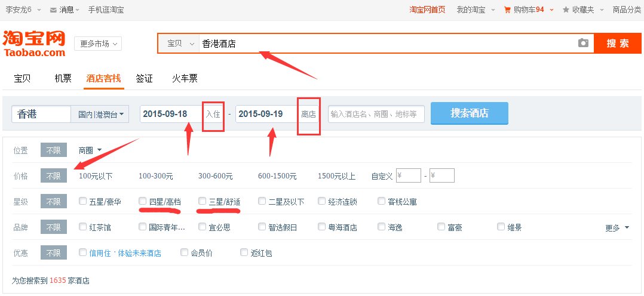Select the 酒店客栈 tab

(x=103, y=78)
